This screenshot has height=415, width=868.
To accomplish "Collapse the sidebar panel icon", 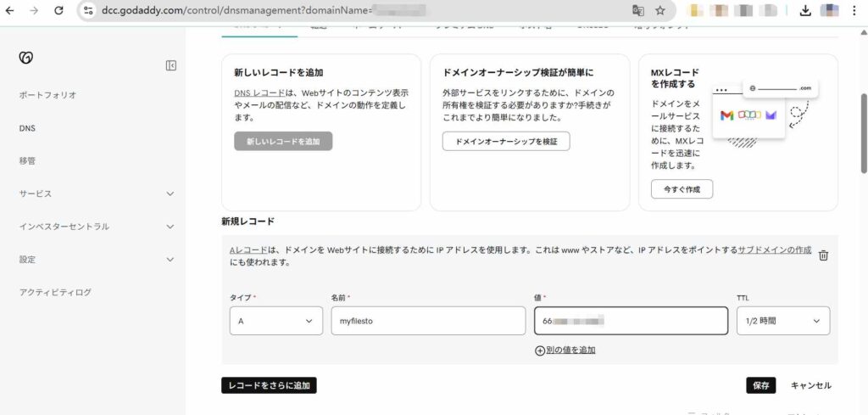I will (x=171, y=65).
